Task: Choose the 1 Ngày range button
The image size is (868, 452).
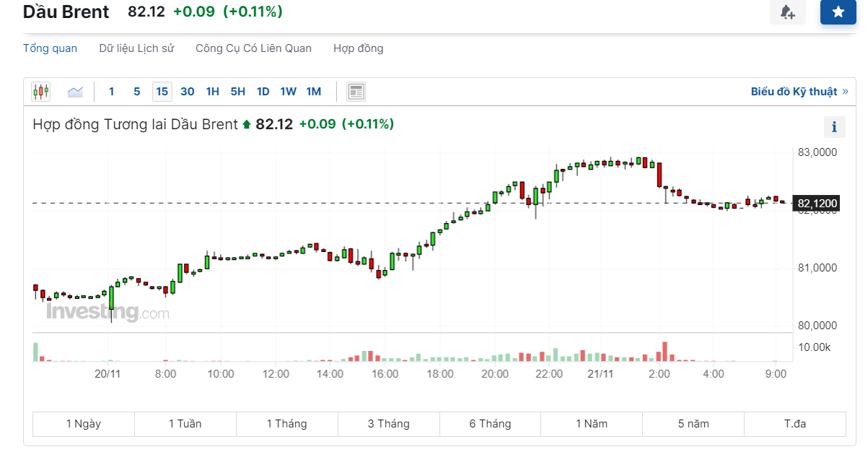Action: coord(84,424)
